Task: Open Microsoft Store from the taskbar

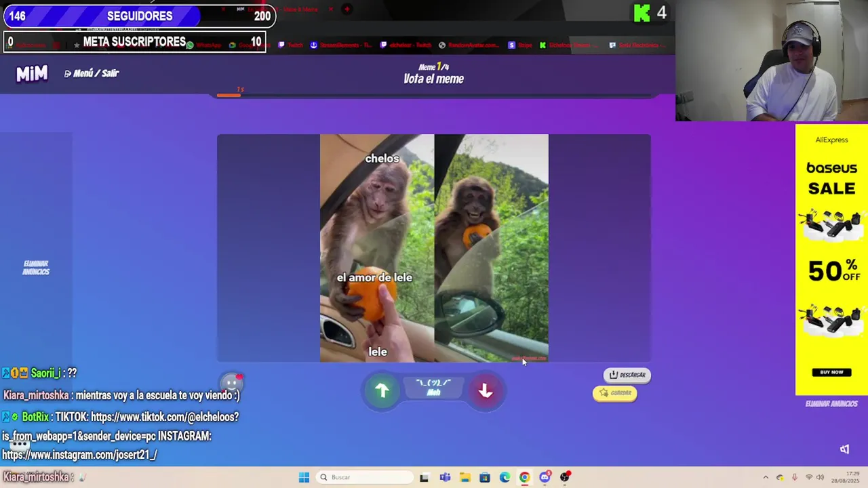Action: coord(485,477)
